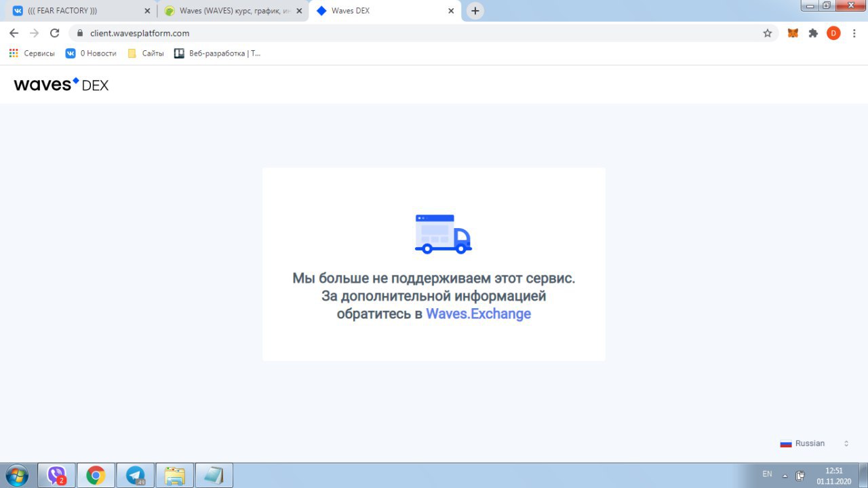The image size is (868, 488).
Task: Open the 0 Новости VK bookmark
Action: [x=91, y=53]
